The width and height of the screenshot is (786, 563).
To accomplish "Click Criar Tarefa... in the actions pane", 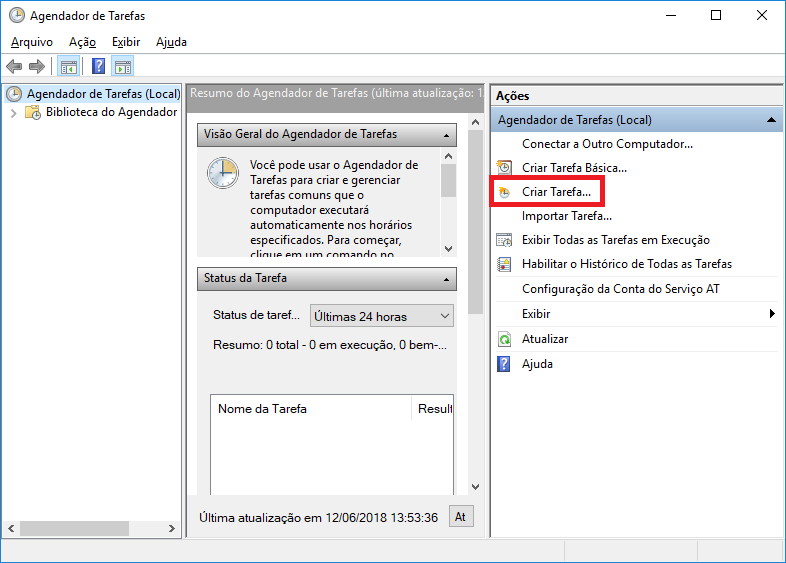I will (556, 191).
